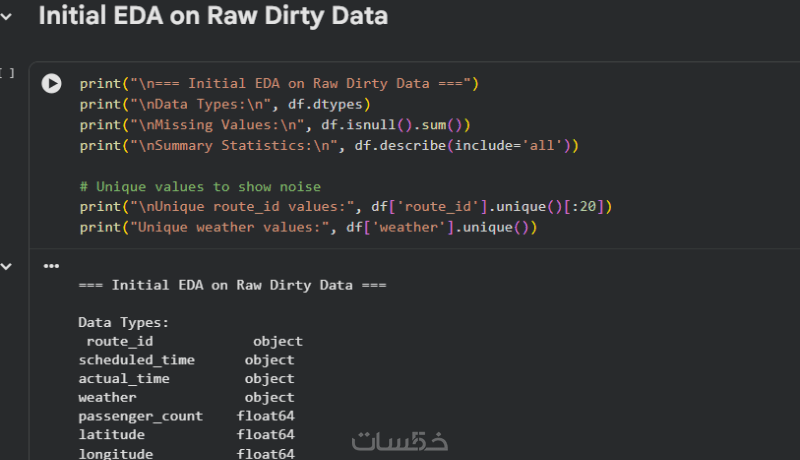Click the scheduled_time row in output
Image resolution: width=800 pixels, height=460 pixels.
pyautogui.click(x=186, y=360)
